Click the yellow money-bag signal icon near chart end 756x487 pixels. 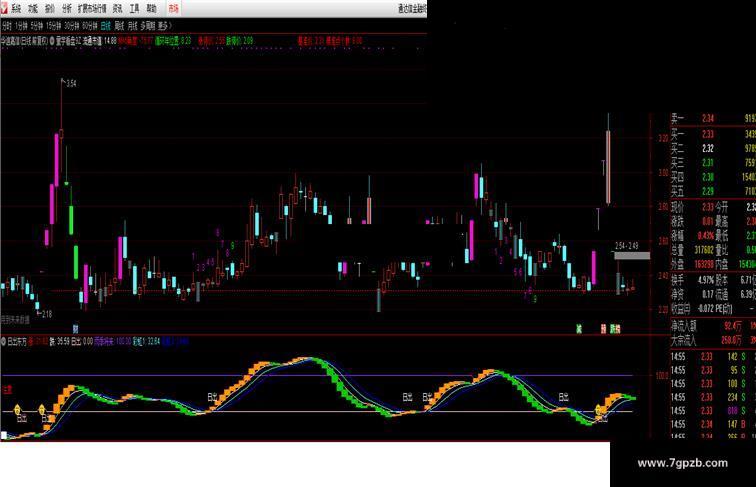(598, 410)
